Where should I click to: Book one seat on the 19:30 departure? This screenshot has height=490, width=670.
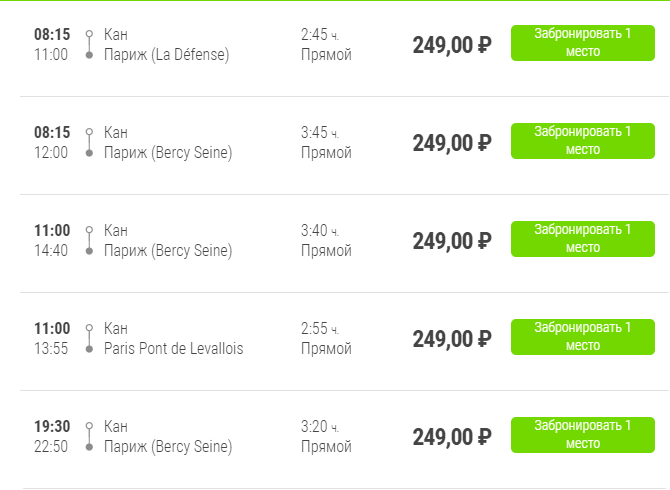(x=582, y=435)
